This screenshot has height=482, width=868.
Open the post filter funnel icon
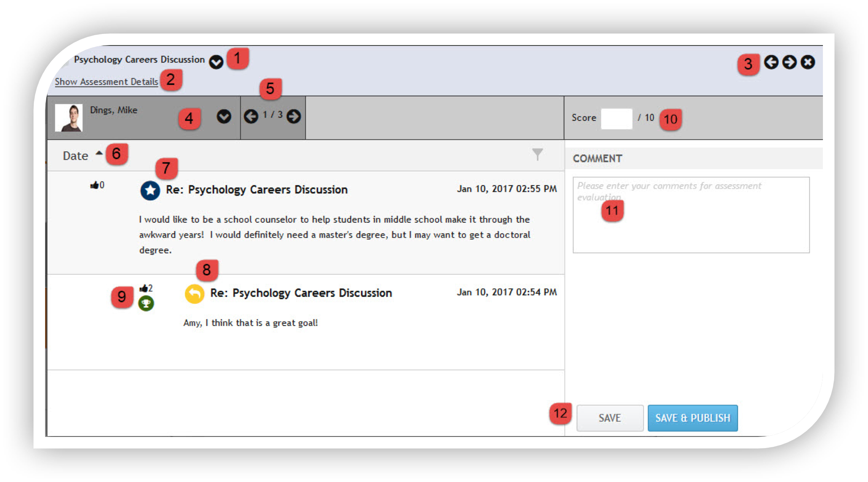pyautogui.click(x=537, y=154)
